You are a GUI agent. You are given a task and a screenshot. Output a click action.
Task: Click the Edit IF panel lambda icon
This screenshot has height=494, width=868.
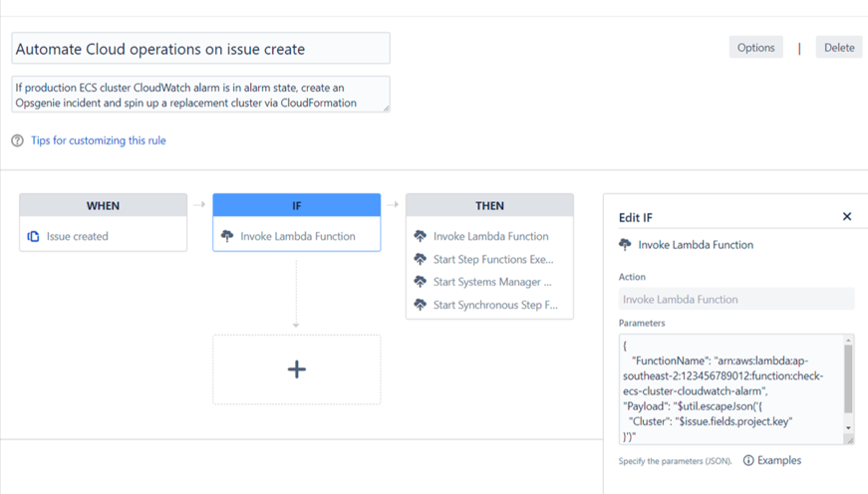pyautogui.click(x=625, y=245)
